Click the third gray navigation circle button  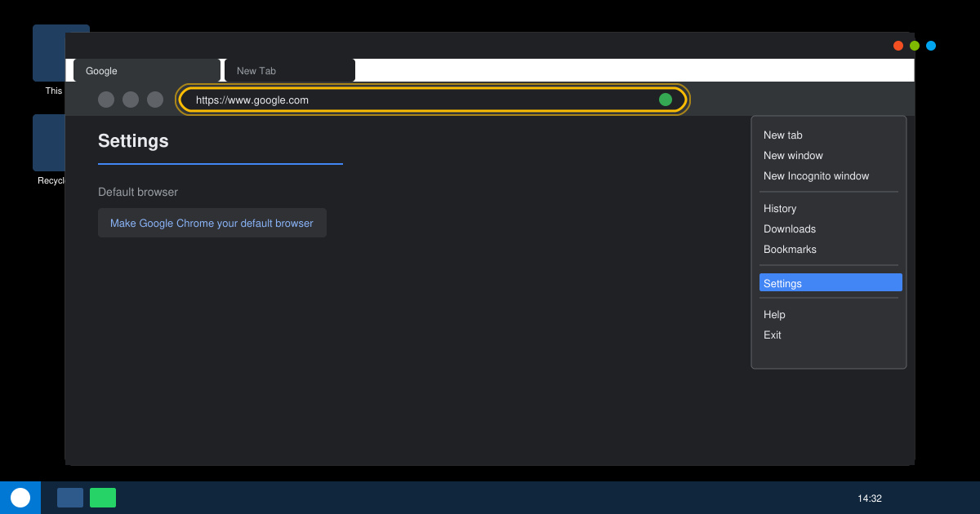pyautogui.click(x=155, y=100)
